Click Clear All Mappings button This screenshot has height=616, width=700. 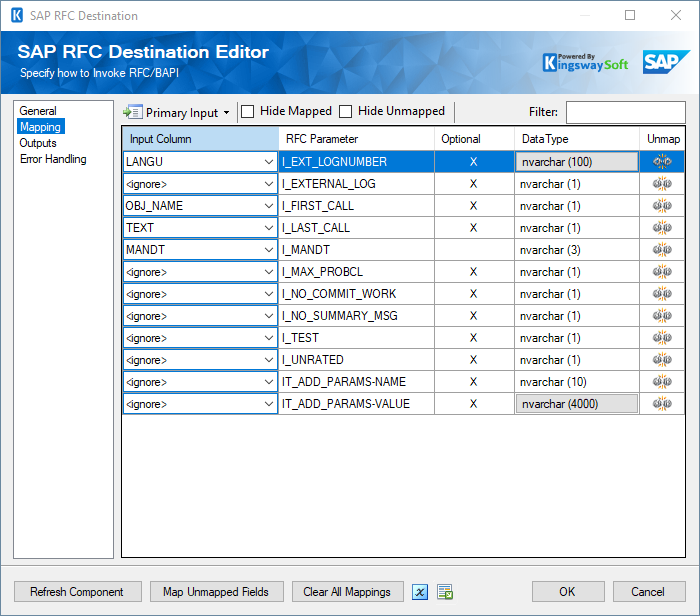click(x=347, y=592)
